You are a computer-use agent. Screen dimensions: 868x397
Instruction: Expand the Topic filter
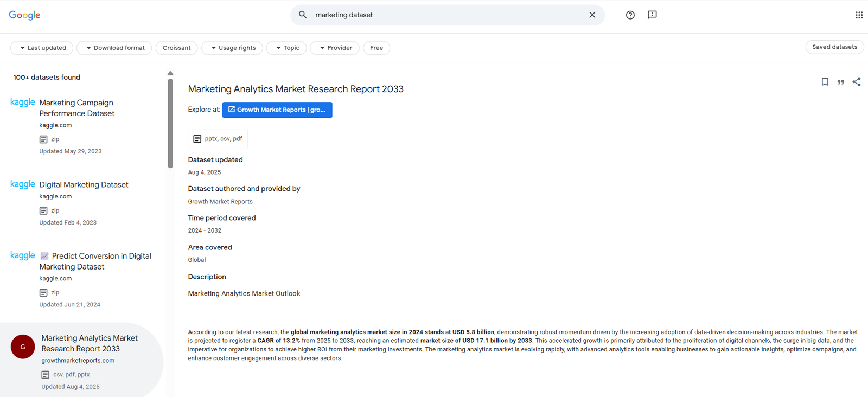[286, 48]
